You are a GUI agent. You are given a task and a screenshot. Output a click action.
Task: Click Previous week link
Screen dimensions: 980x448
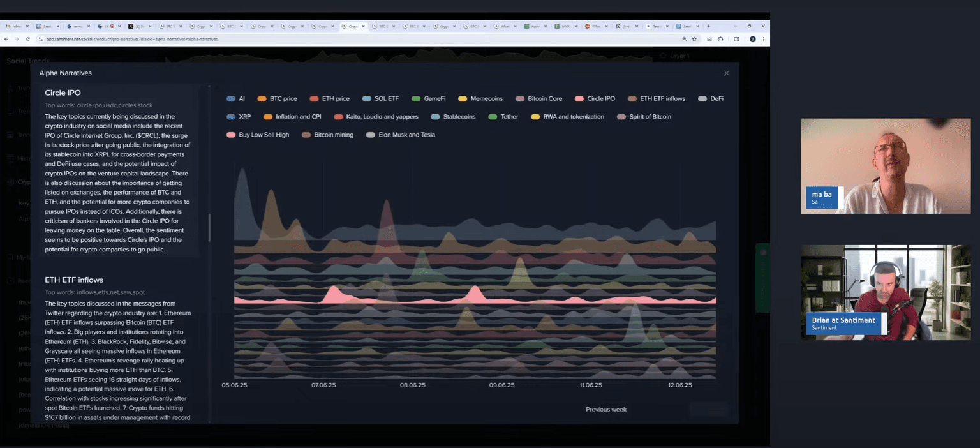tap(605, 410)
